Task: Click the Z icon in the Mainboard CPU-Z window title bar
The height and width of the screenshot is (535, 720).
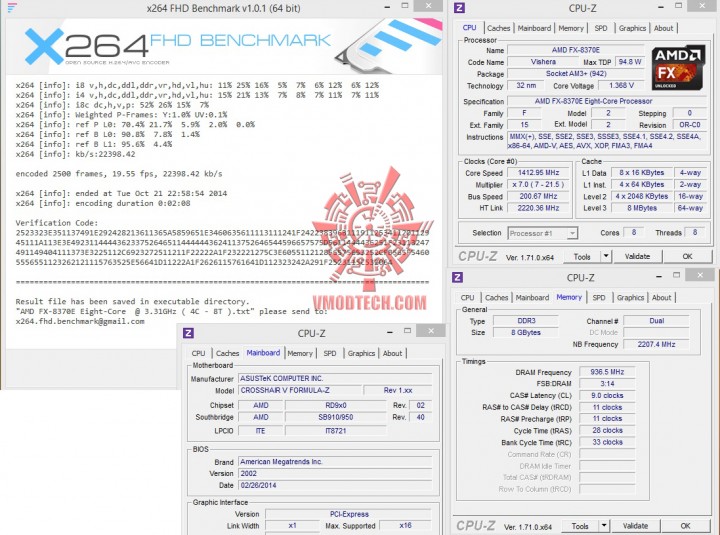Action: coord(188,333)
